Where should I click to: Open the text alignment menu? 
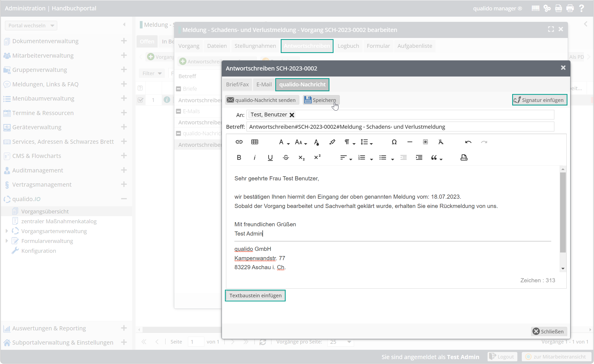click(x=346, y=158)
